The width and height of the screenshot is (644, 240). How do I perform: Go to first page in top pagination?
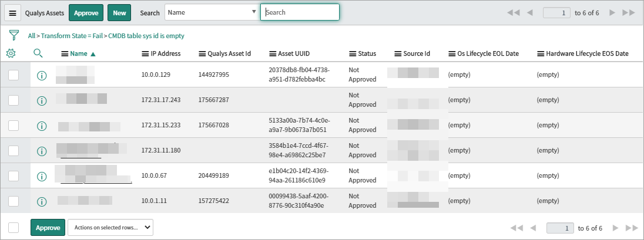tap(514, 13)
